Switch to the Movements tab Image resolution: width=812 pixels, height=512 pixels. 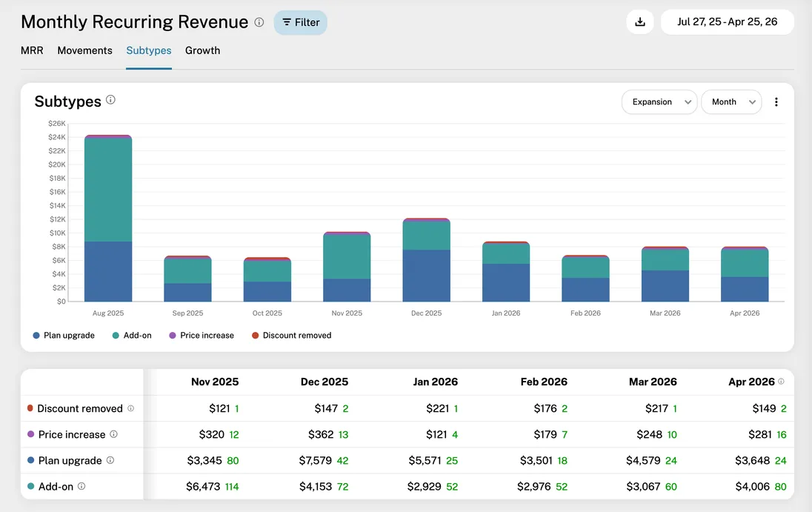(x=85, y=50)
